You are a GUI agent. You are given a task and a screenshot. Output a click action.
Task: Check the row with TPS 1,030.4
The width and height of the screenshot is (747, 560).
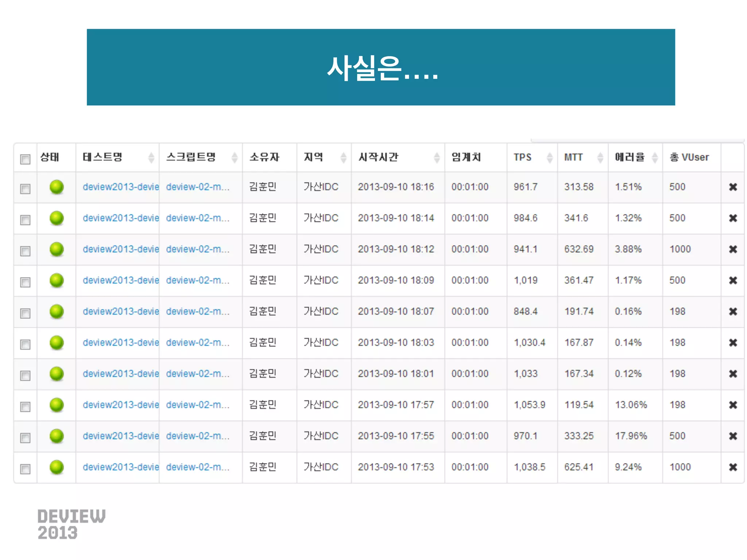(25, 345)
